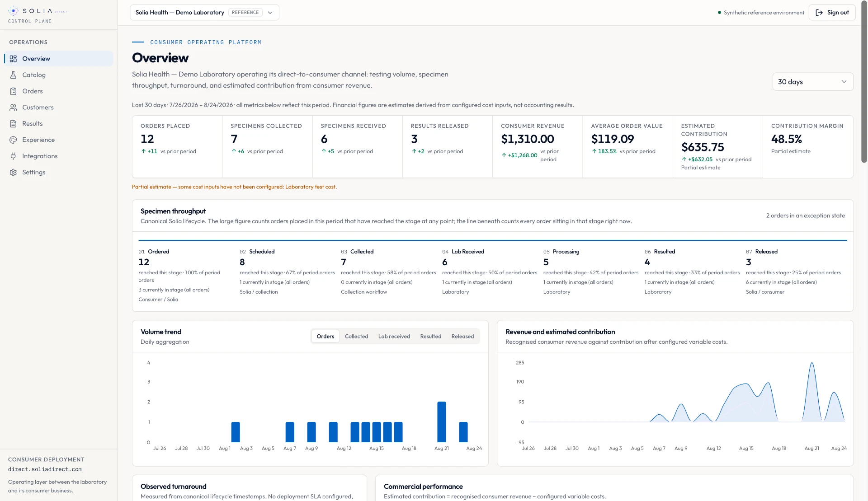Click the Estimated Contribution $635.75 figure
The width and height of the screenshot is (868, 501).
(x=703, y=147)
